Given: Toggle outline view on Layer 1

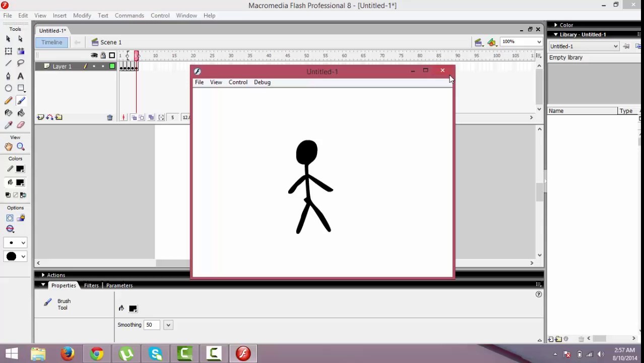Looking at the screenshot, I should pos(112,67).
